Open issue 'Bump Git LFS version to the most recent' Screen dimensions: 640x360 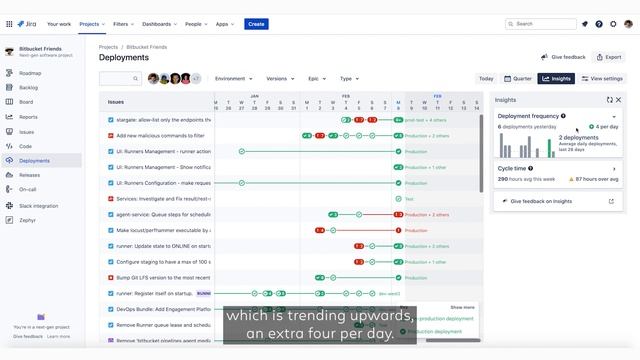163,278
